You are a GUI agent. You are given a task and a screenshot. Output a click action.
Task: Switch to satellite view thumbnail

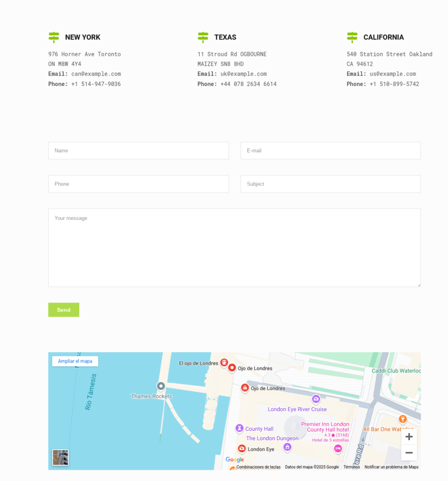click(x=61, y=458)
